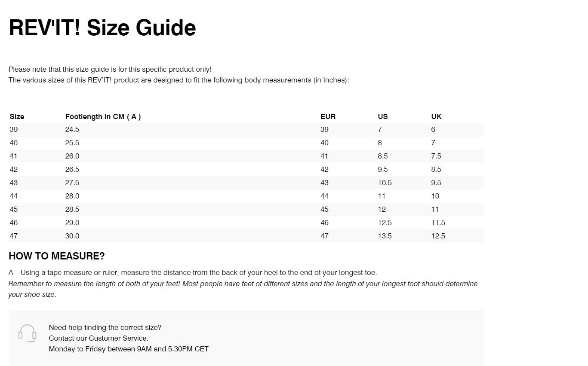This screenshot has height=366, width=588.
Task: Click the 28.0 footlength cell
Action: point(72,196)
